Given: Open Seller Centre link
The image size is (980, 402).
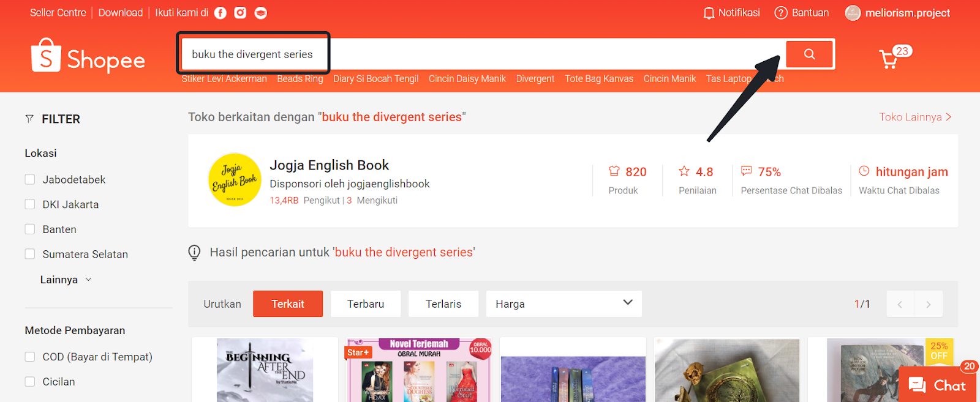Looking at the screenshot, I should tap(58, 13).
